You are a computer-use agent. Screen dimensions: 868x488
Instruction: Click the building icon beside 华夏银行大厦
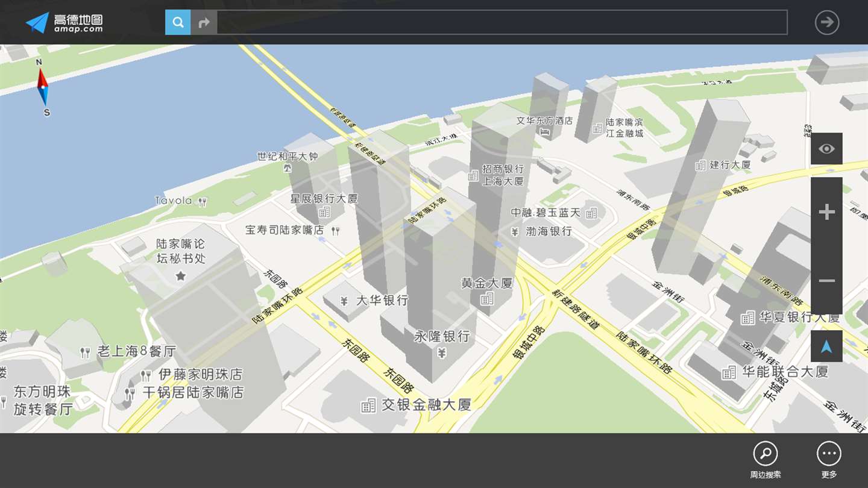tap(747, 317)
